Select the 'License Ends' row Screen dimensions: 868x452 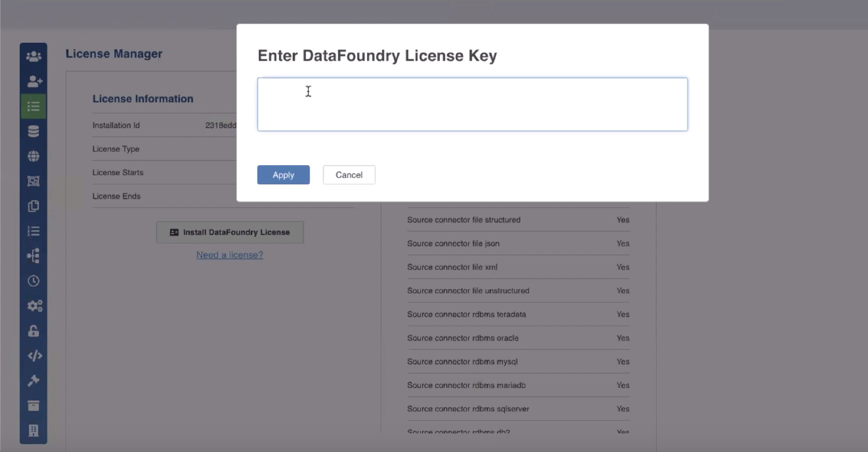pos(223,196)
